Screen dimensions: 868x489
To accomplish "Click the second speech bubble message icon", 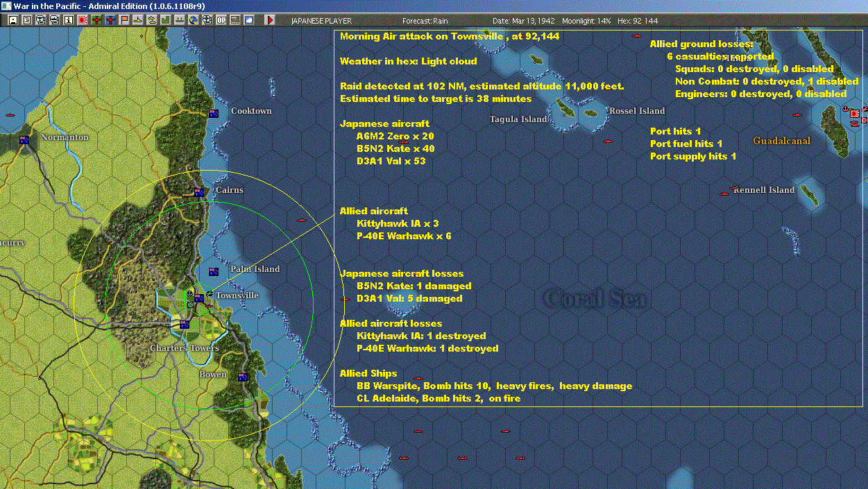I will (x=55, y=20).
